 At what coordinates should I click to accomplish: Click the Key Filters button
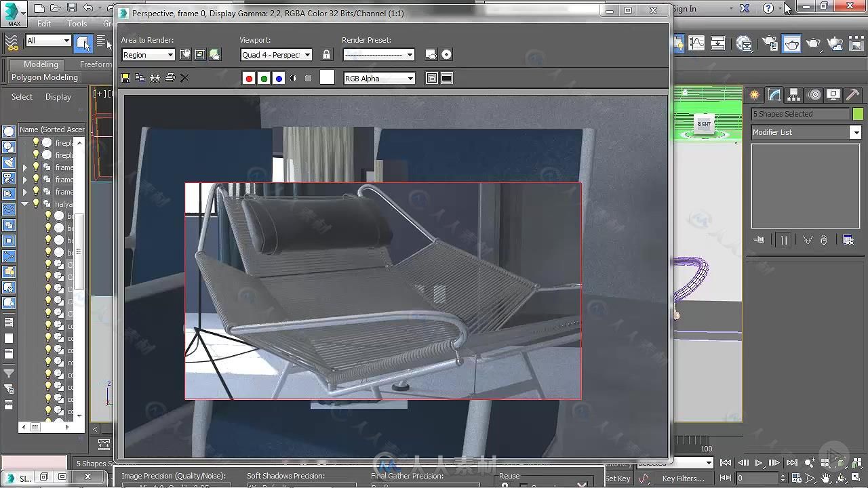tap(683, 479)
